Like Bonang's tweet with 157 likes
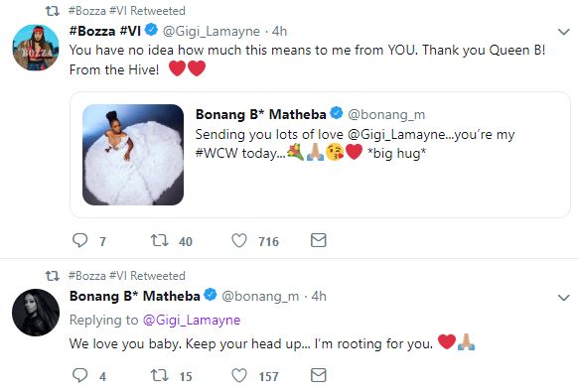The height and width of the screenshot is (392, 579). pyautogui.click(x=239, y=376)
